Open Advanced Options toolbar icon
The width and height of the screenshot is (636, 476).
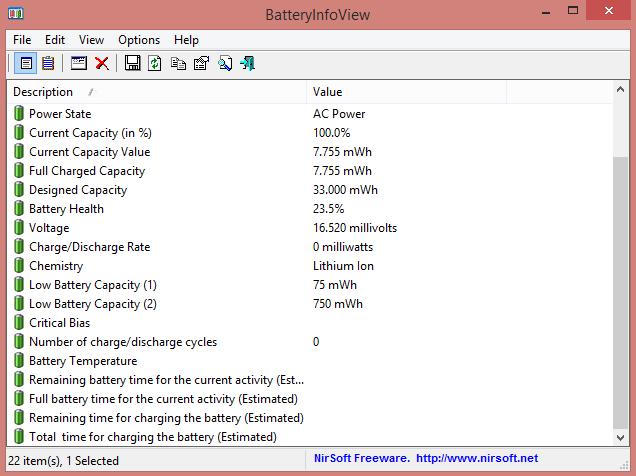[x=79, y=63]
